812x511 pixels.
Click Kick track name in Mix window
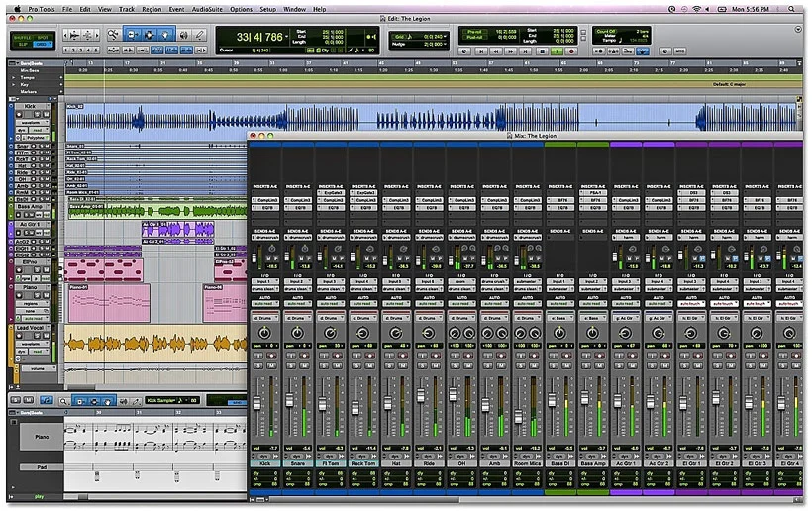click(265, 463)
